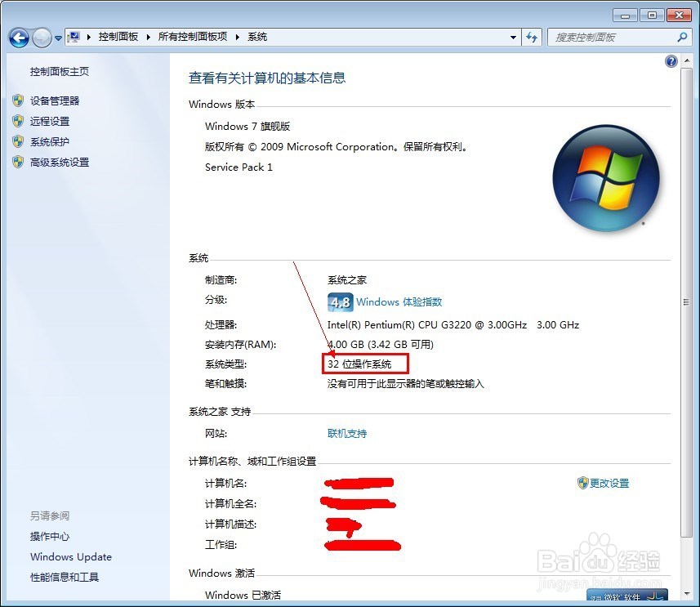Refresh the page with the refresh icon
Image resolution: width=700 pixels, height=607 pixels.
[532, 37]
